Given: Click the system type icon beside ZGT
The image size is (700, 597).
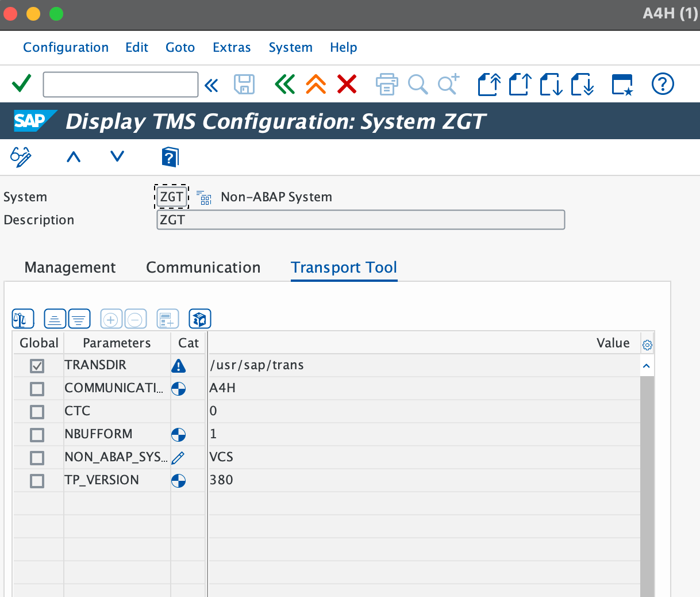Looking at the screenshot, I should (x=204, y=197).
